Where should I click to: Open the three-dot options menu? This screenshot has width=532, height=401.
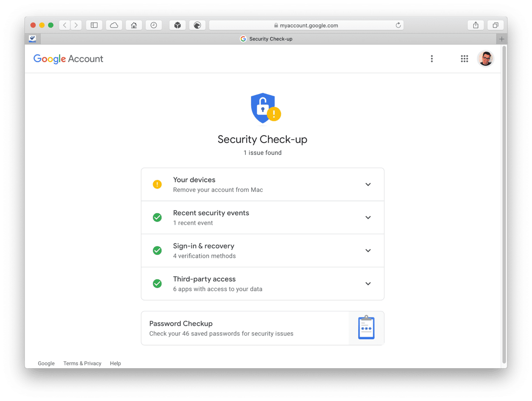click(432, 59)
